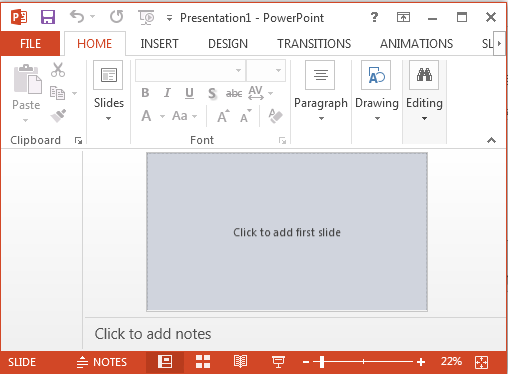Open the Font dialog launcher

282,141
